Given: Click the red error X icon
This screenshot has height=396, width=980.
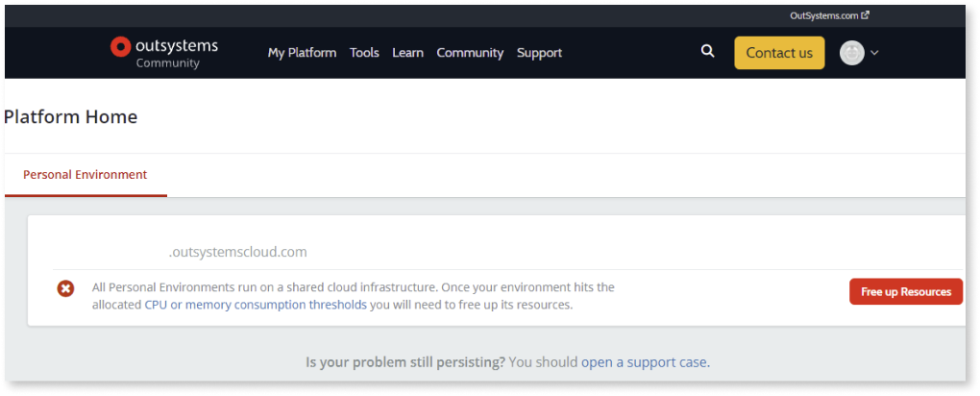Looking at the screenshot, I should point(65,288).
